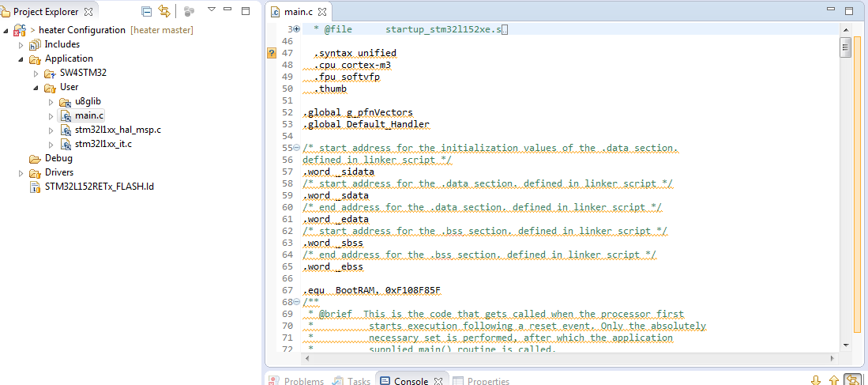Open the Tasks tab
The height and width of the screenshot is (385, 868).
(359, 381)
